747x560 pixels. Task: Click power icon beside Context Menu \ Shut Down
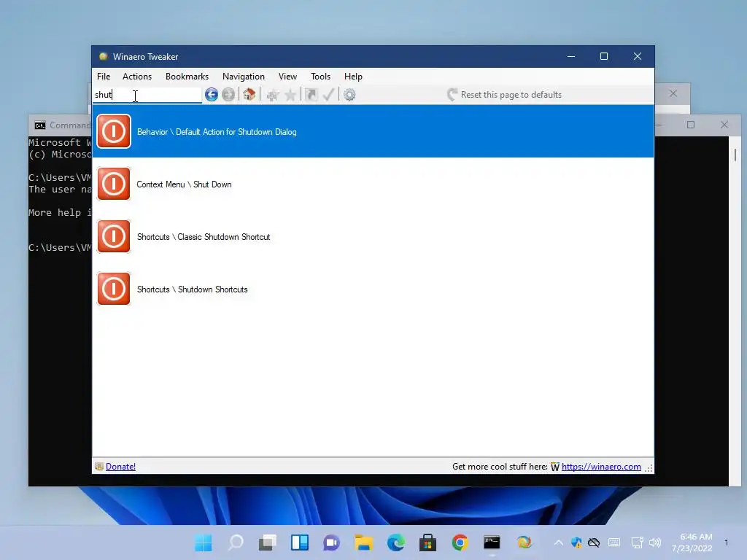pos(113,184)
